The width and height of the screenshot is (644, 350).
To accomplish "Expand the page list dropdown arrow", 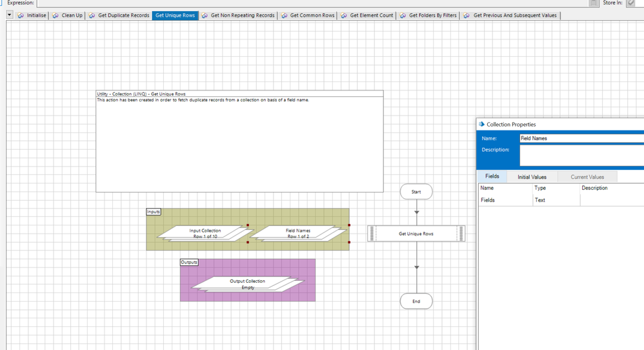I will (x=10, y=15).
